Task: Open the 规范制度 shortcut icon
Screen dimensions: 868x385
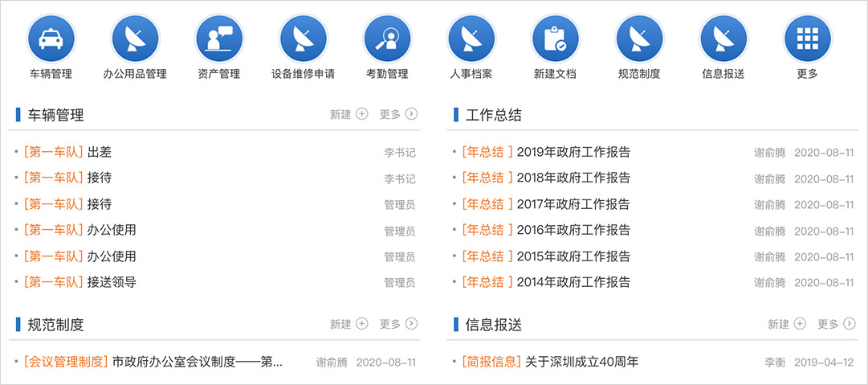Action: [x=639, y=39]
